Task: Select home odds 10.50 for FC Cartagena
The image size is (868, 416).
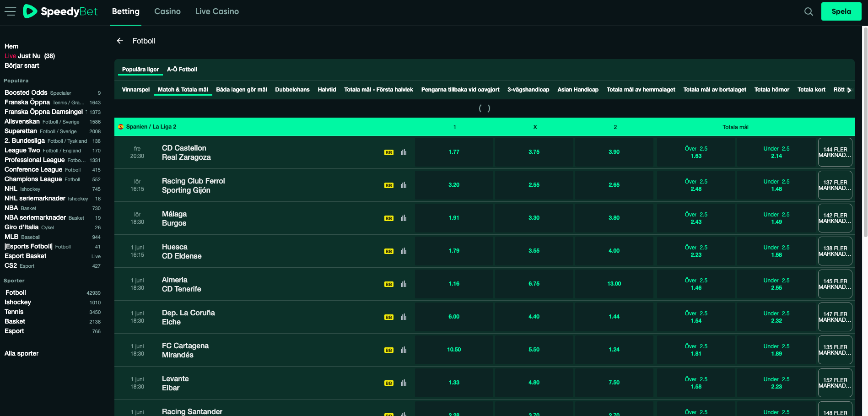Action: pyautogui.click(x=454, y=350)
